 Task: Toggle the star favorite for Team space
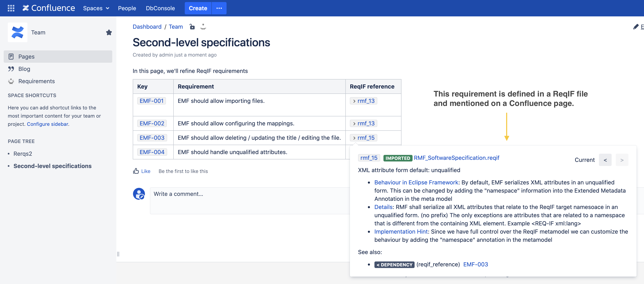coord(109,33)
